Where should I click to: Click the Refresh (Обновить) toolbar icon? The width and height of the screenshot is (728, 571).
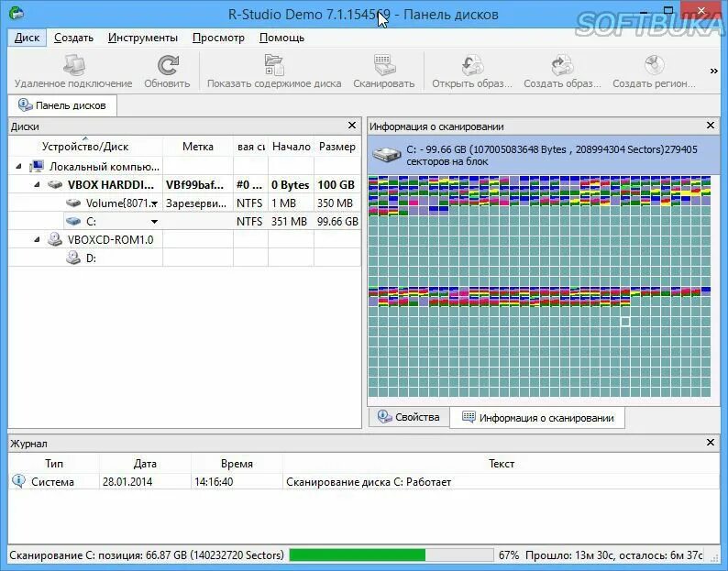coord(167,65)
